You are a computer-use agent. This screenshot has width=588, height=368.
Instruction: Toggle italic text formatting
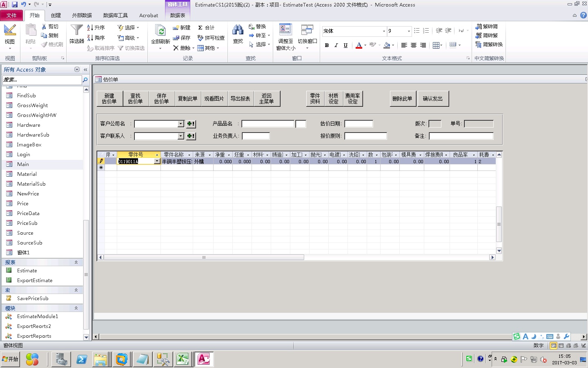(x=336, y=45)
